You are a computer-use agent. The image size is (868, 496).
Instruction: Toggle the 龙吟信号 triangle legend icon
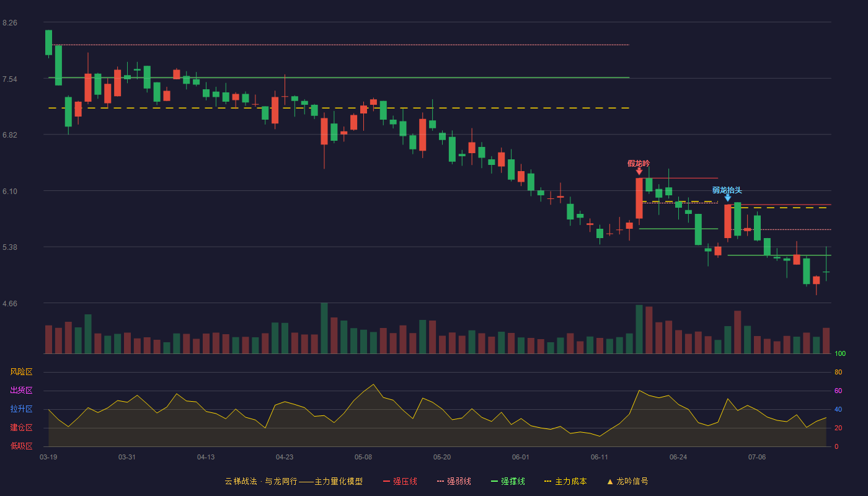click(x=610, y=481)
